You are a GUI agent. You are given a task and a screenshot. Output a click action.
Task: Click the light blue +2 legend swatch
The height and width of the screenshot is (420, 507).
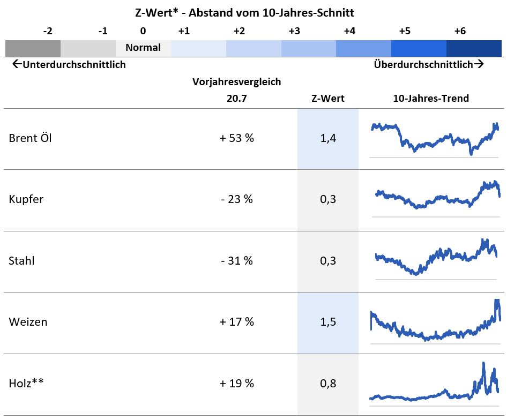(x=253, y=48)
